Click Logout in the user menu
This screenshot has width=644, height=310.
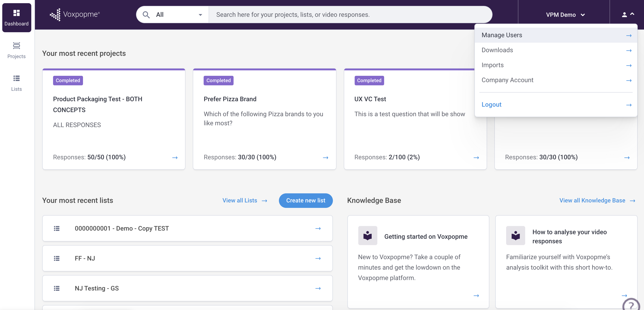(556, 105)
